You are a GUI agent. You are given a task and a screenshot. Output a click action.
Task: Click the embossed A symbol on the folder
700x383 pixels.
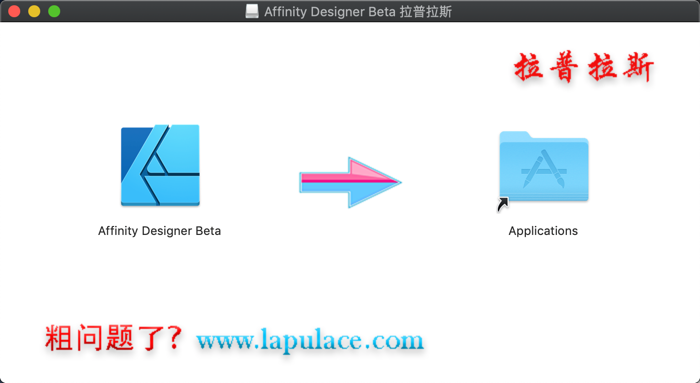click(x=543, y=169)
